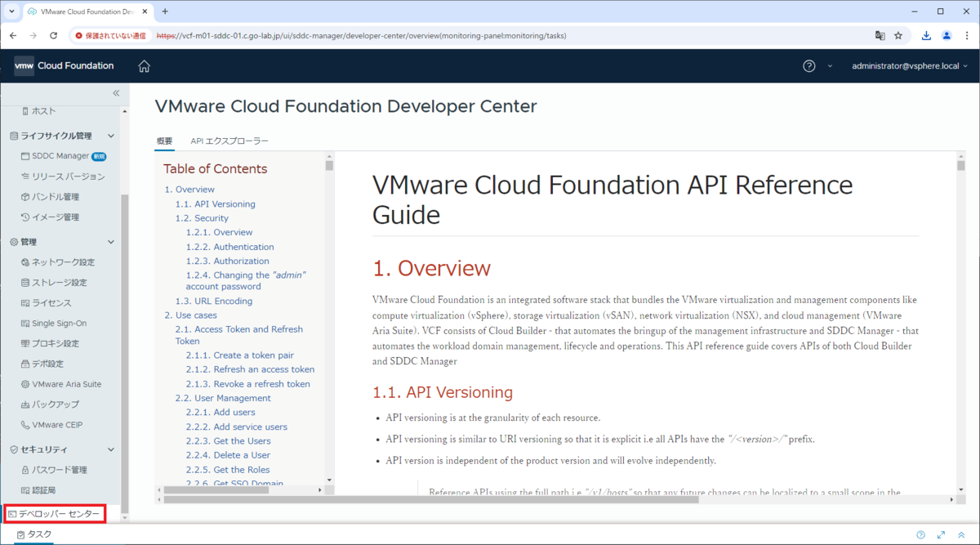The width and height of the screenshot is (980, 545).
Task: Collapse the navigation sidebar with double chevron
Action: [x=116, y=93]
